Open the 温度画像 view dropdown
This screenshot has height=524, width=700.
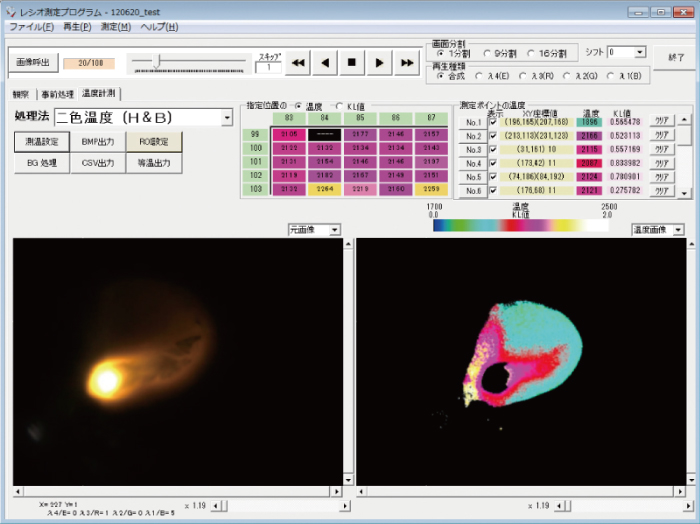pyautogui.click(x=678, y=230)
